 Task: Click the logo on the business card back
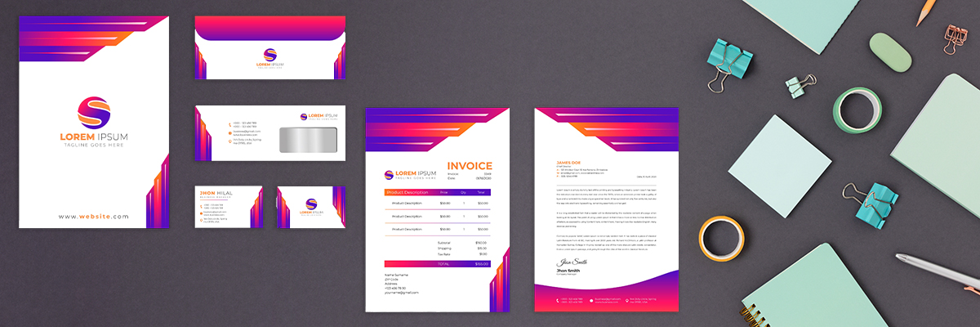pos(310,204)
